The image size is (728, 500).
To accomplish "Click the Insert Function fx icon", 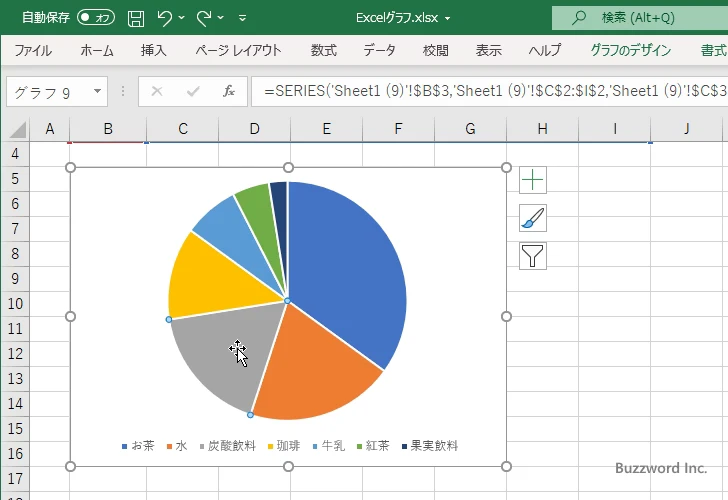I will tap(228, 91).
